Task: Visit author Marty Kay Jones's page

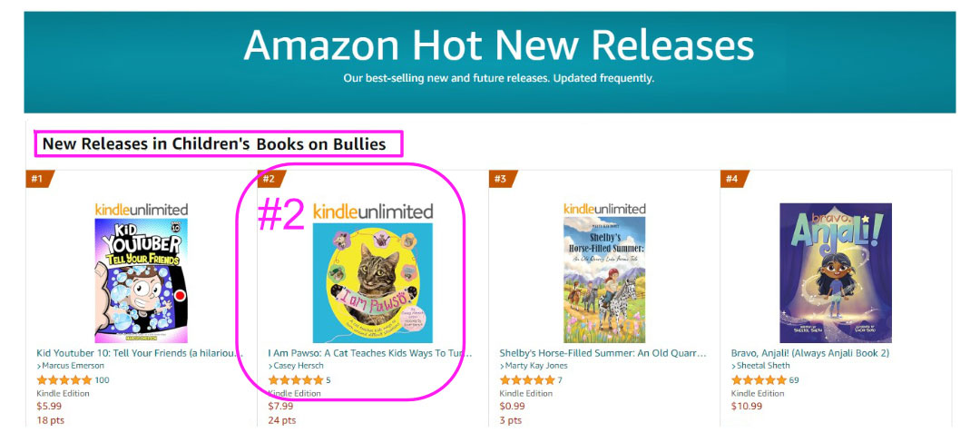Action: tap(537, 366)
